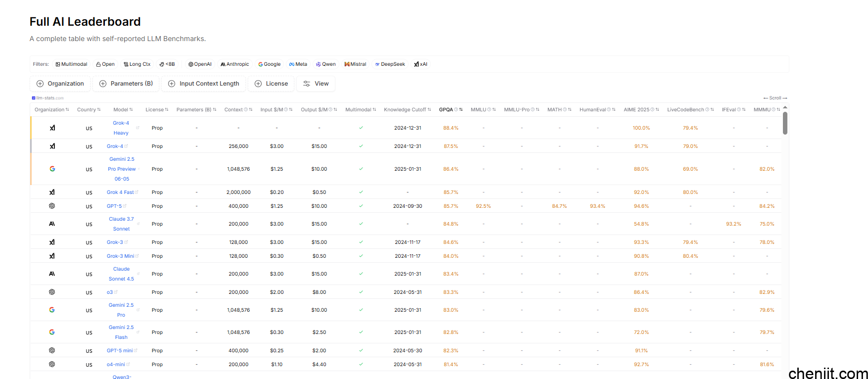Open the View options menu

tap(316, 84)
